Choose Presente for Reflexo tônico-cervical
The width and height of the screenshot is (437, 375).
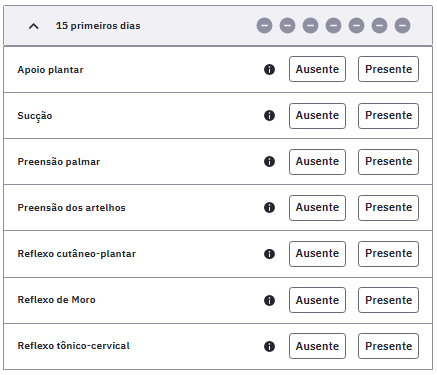[388, 346]
